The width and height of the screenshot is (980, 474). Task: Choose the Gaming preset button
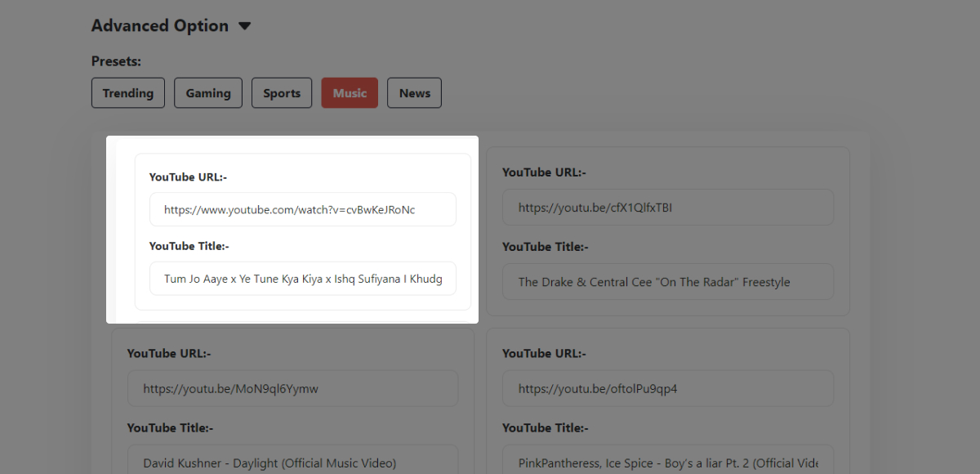pos(208,93)
